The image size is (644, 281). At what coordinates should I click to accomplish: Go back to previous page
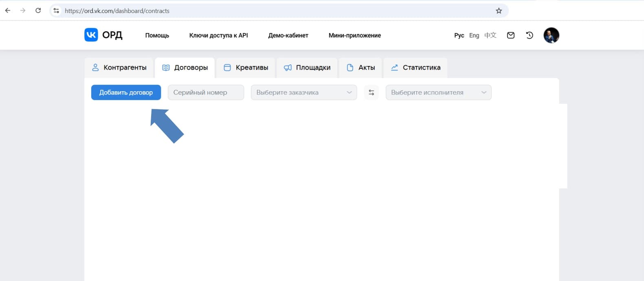point(8,11)
